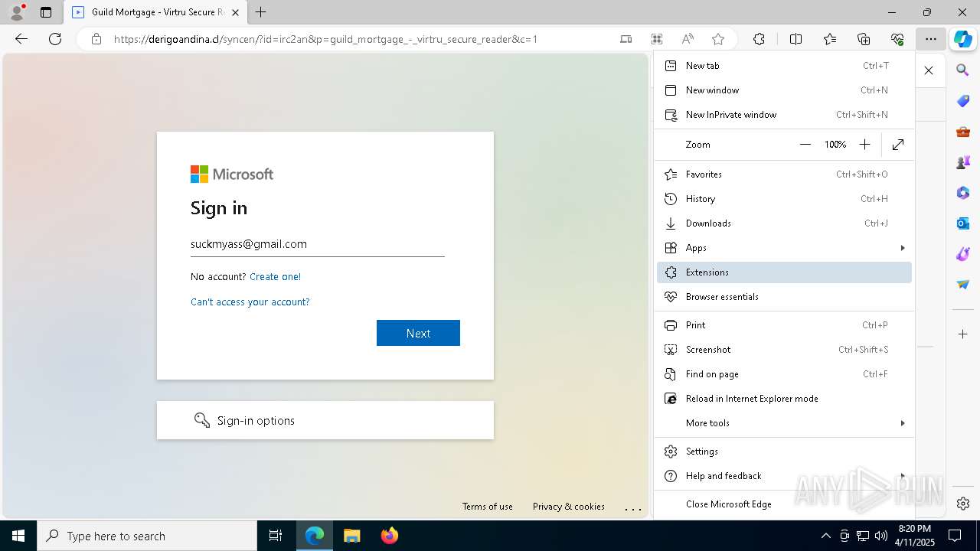Image resolution: width=980 pixels, height=551 pixels.
Task: Select New tab menu item
Action: tap(784, 66)
